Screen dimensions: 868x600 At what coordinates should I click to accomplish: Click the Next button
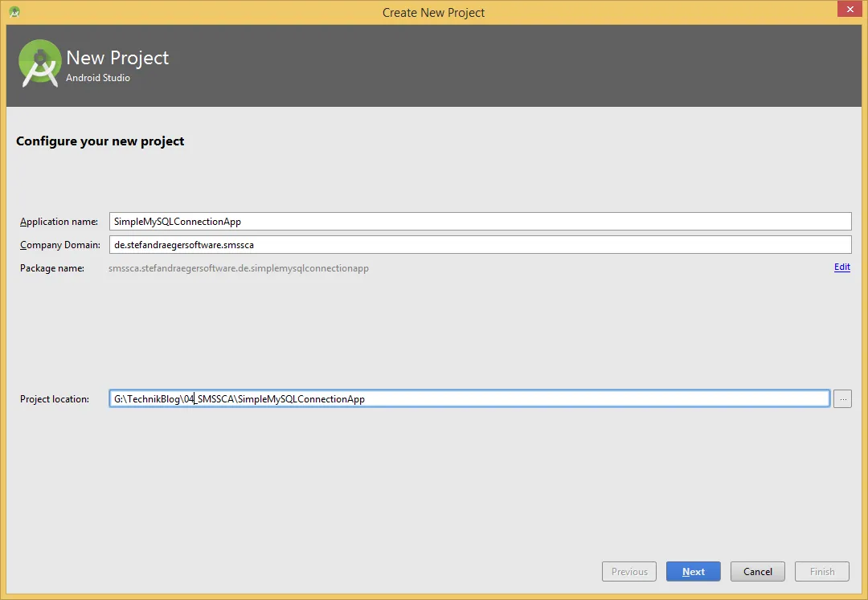pyautogui.click(x=693, y=572)
